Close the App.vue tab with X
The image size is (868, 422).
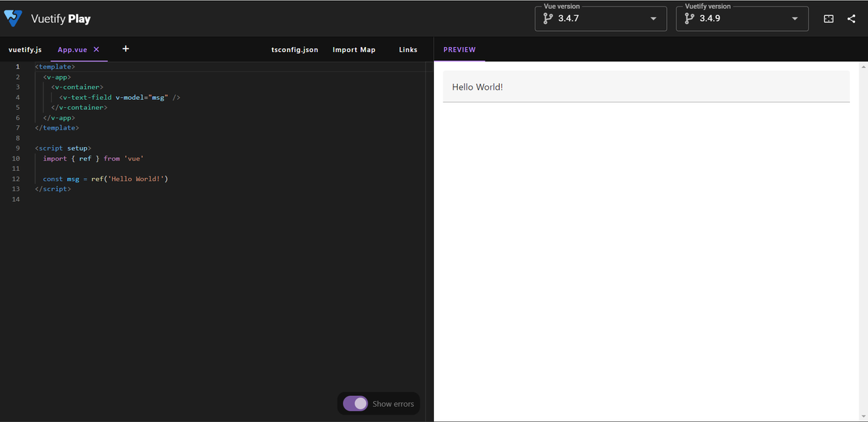96,49
